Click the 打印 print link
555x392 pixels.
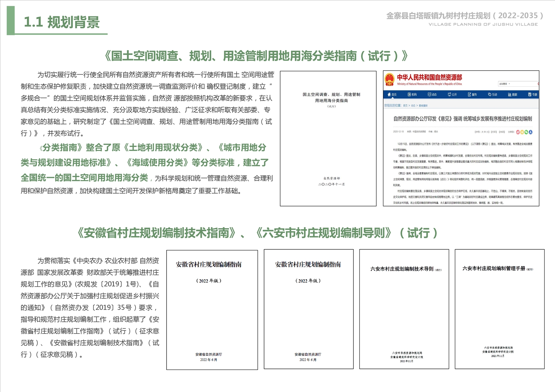pos(494,132)
